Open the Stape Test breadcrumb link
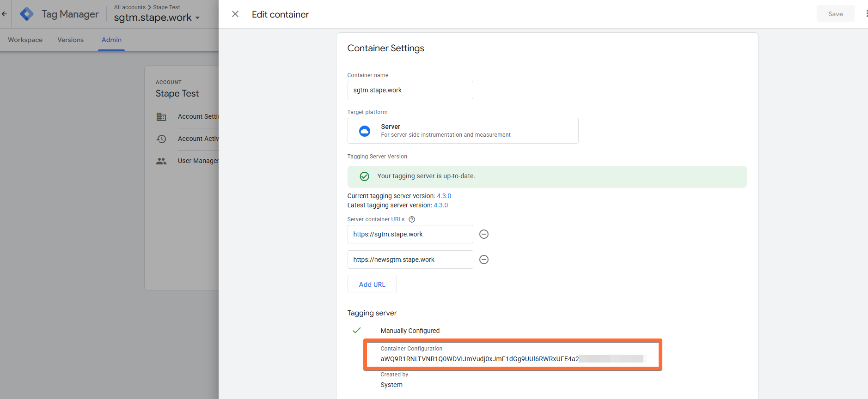This screenshot has height=399, width=868. [166, 7]
